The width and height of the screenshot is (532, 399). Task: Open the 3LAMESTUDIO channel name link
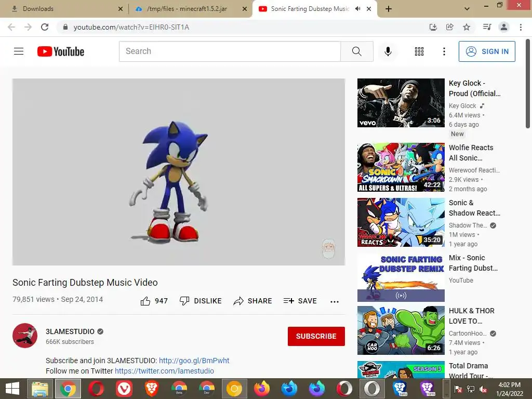tap(70, 331)
